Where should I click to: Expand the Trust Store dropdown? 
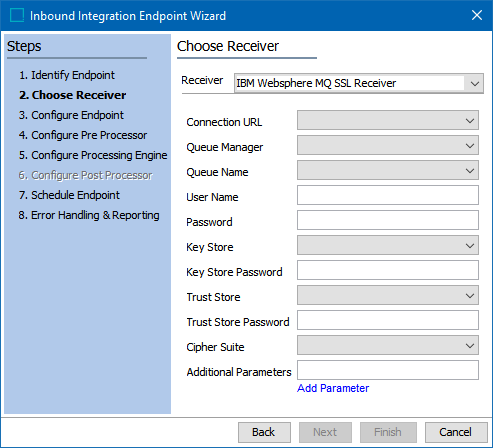pyautogui.click(x=388, y=295)
